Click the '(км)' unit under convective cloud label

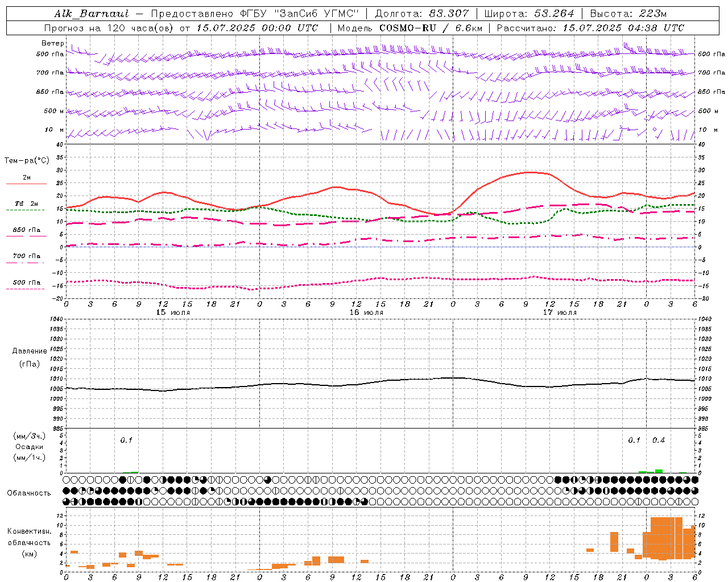29,553
